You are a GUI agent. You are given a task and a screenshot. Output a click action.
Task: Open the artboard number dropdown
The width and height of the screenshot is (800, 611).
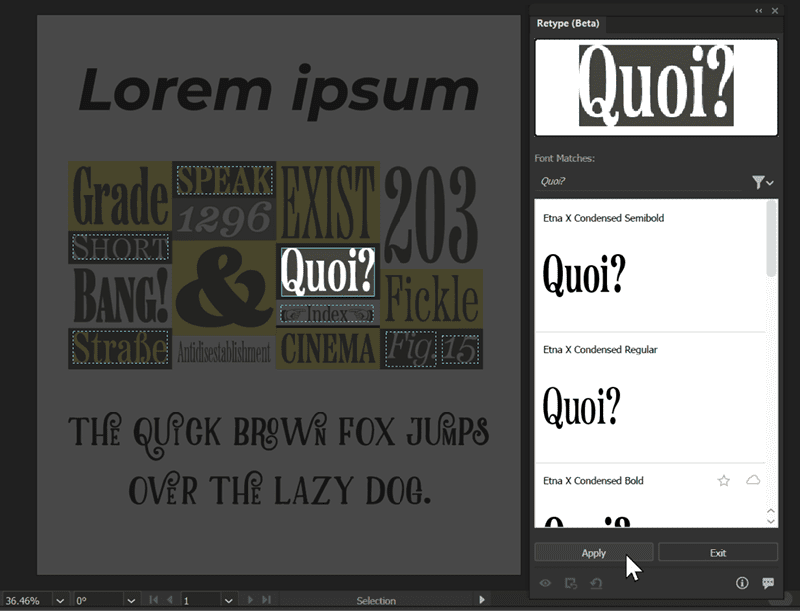click(229, 601)
